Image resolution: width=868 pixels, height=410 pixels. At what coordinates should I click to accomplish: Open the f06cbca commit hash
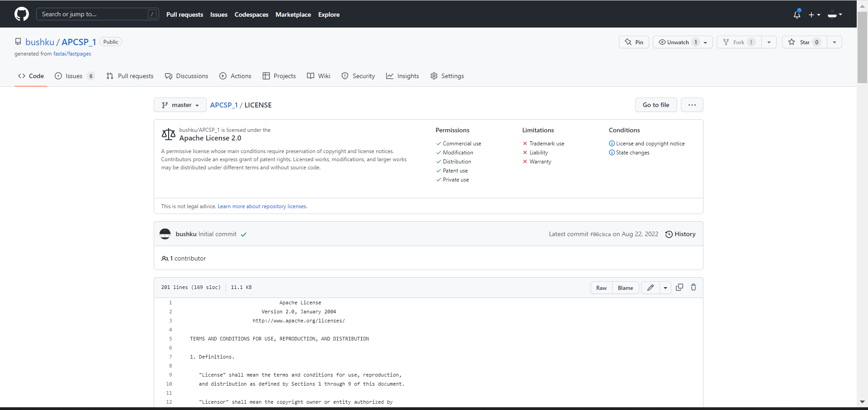[x=600, y=234]
